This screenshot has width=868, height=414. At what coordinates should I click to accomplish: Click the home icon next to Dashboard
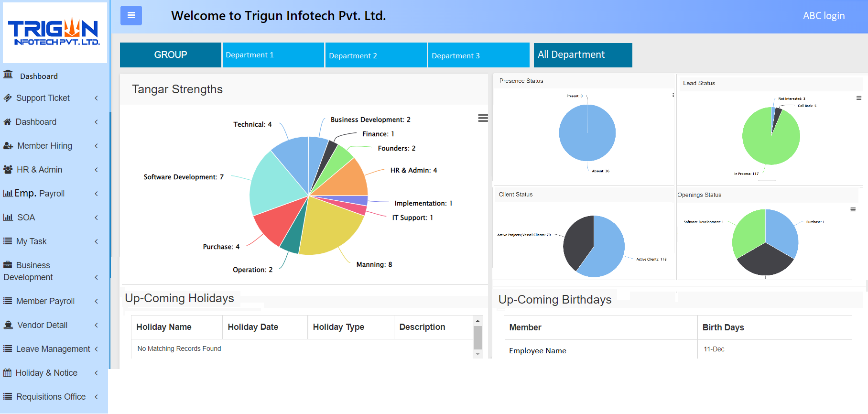coord(7,122)
